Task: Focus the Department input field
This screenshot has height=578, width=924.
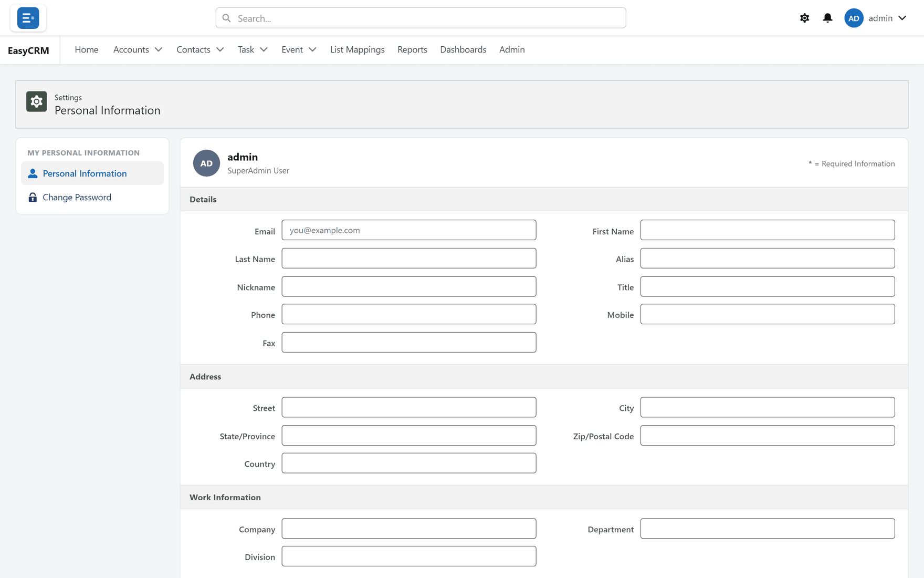Action: [768, 529]
